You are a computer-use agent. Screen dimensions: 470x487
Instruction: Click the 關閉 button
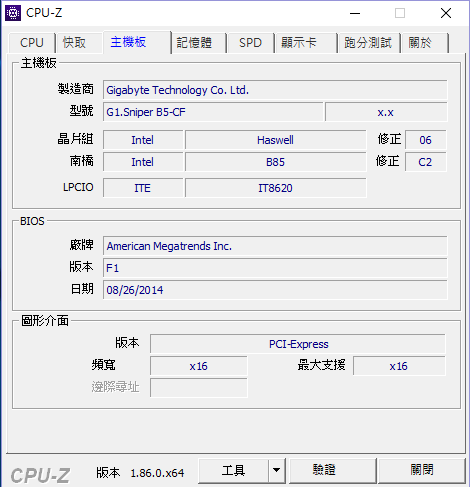coord(422,471)
